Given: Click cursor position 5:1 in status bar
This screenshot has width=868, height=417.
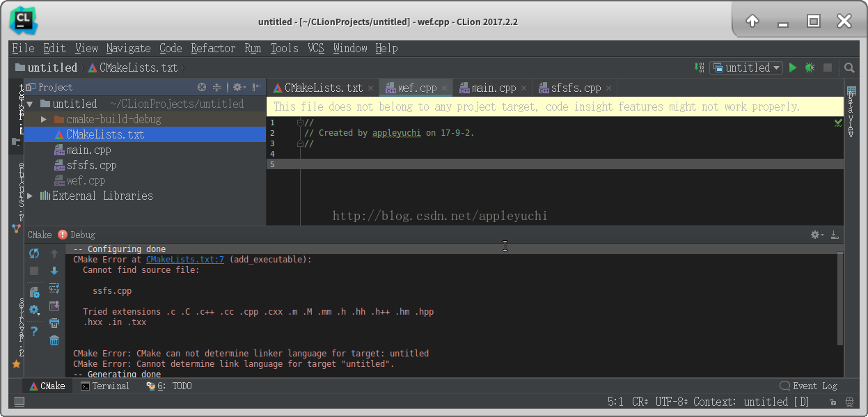Looking at the screenshot, I should (x=615, y=402).
